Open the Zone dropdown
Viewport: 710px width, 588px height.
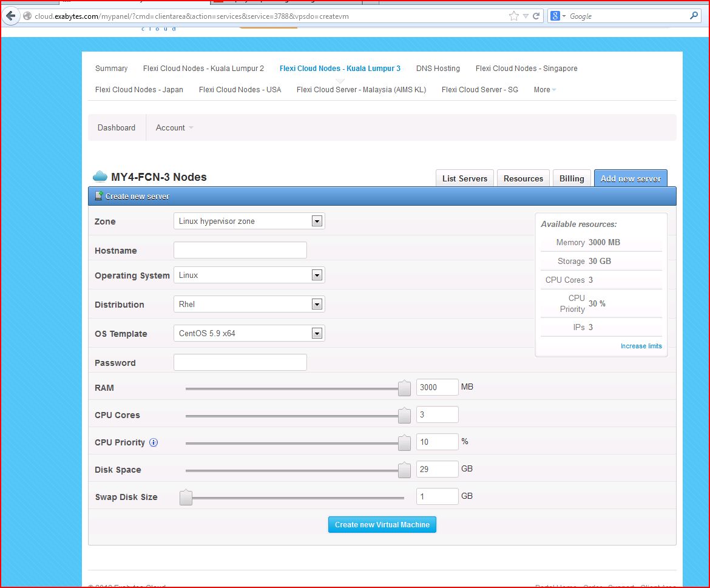point(249,221)
